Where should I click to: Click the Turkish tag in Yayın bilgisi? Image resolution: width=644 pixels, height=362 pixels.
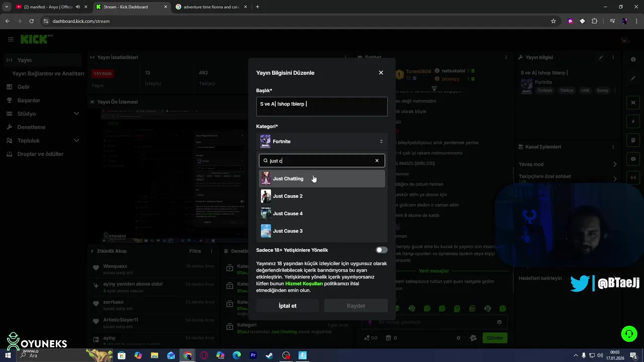(544, 90)
